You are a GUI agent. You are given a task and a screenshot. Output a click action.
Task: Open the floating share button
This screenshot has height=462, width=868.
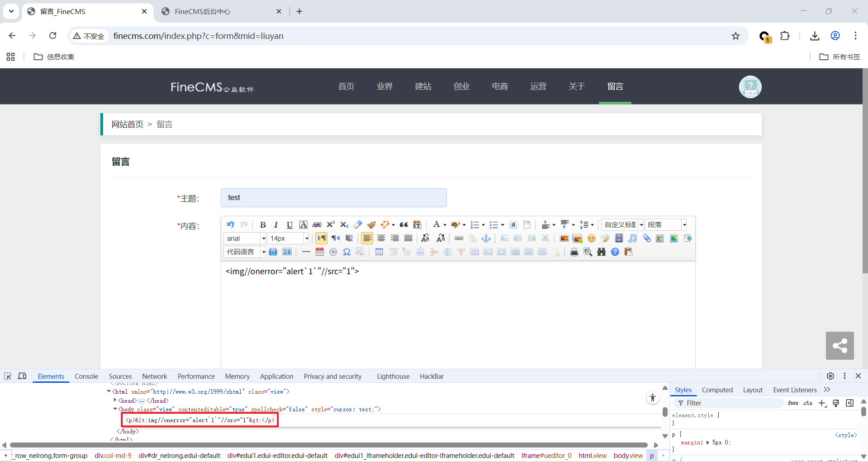tap(840, 346)
